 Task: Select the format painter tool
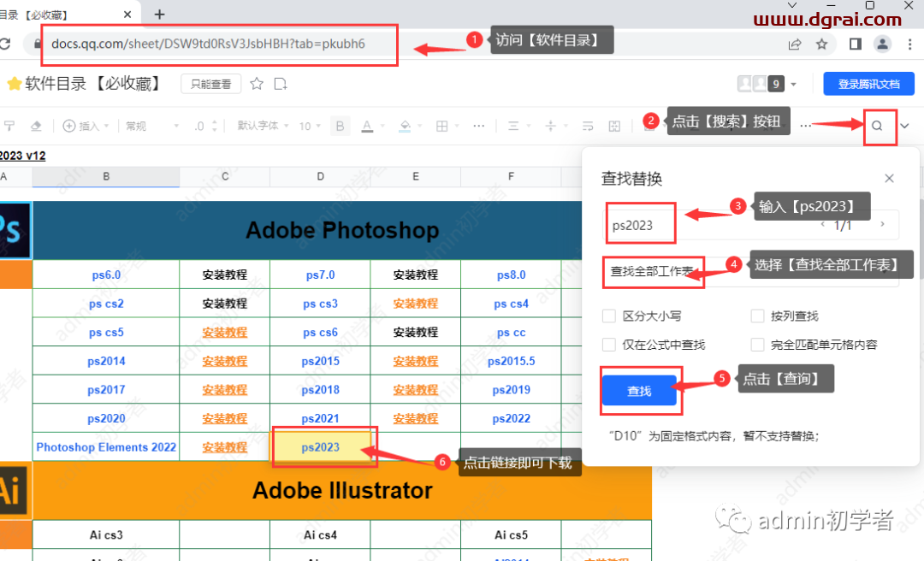click(x=9, y=126)
